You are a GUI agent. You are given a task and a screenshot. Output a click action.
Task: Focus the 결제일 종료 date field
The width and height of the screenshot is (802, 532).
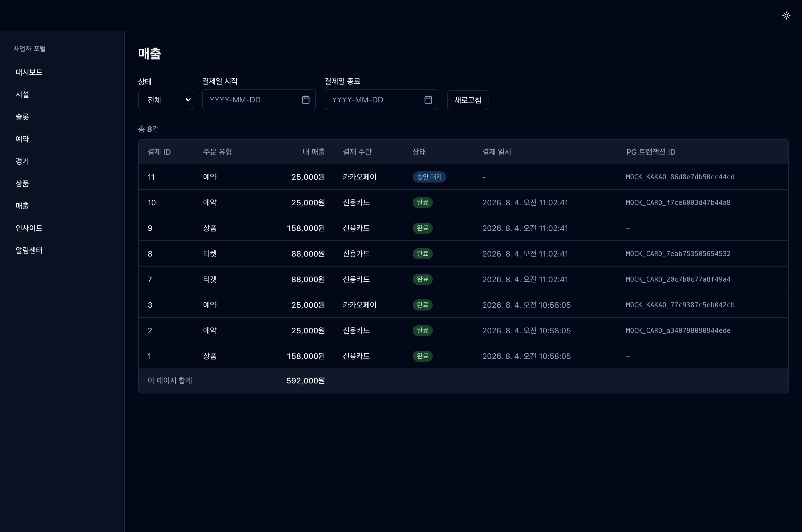point(381,100)
